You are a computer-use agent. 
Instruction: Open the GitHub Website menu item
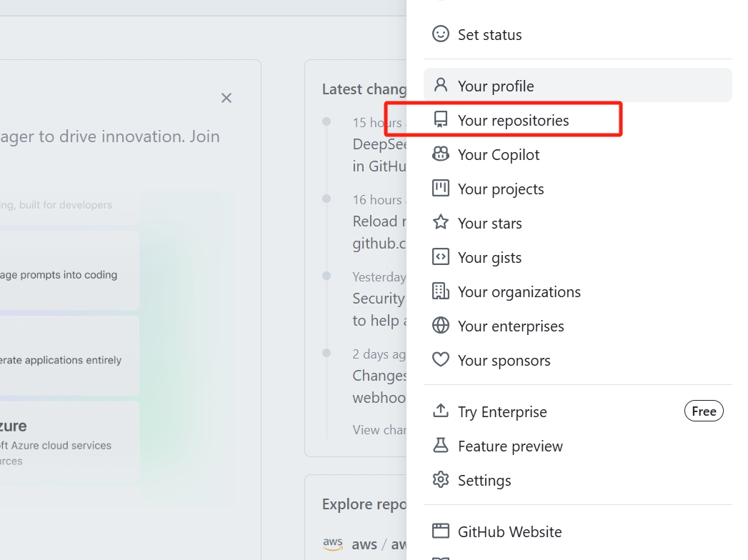pos(509,531)
